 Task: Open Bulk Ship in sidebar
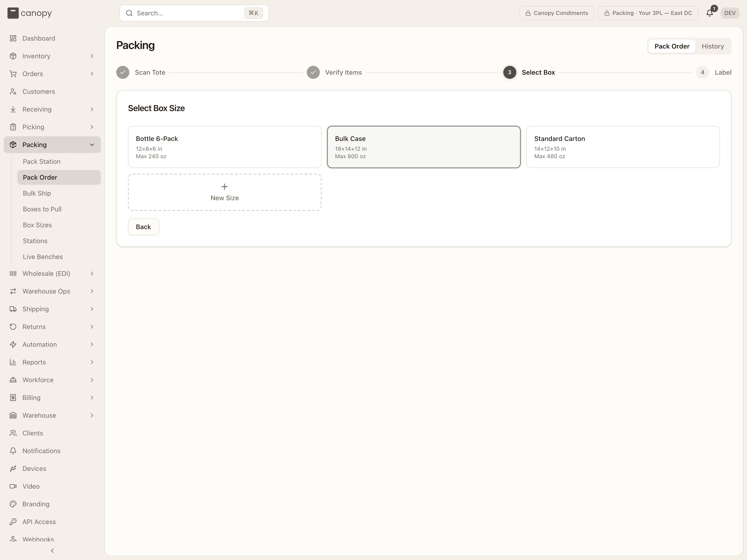click(x=59, y=193)
